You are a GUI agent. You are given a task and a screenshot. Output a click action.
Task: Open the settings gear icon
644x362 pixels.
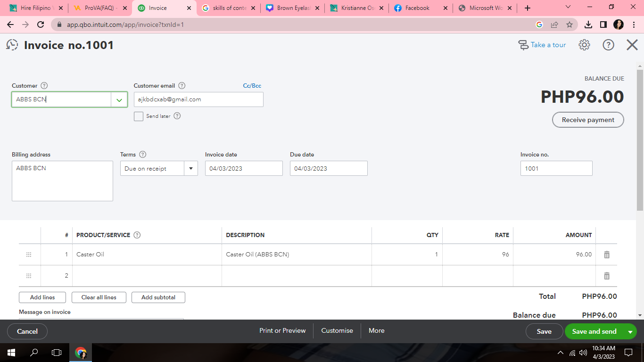584,45
